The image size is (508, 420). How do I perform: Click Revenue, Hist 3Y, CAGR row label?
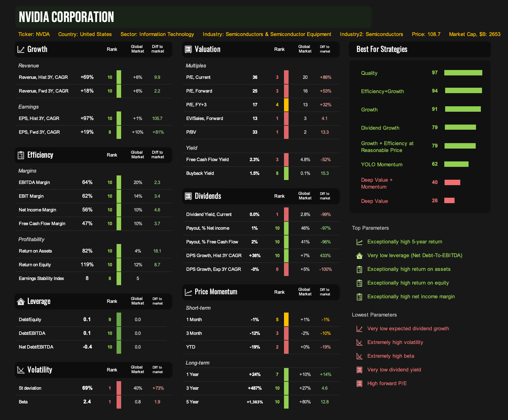[43, 77]
